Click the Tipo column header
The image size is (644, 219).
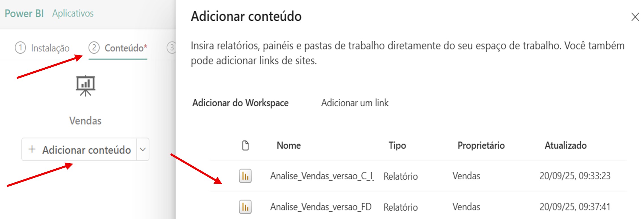(397, 145)
